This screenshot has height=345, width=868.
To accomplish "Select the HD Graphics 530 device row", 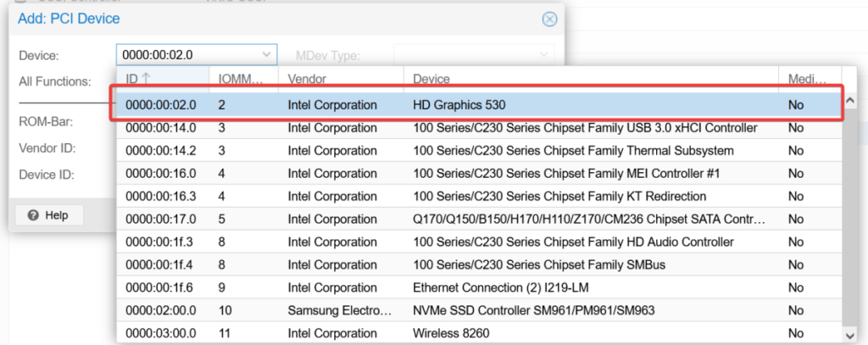I will (x=480, y=104).
